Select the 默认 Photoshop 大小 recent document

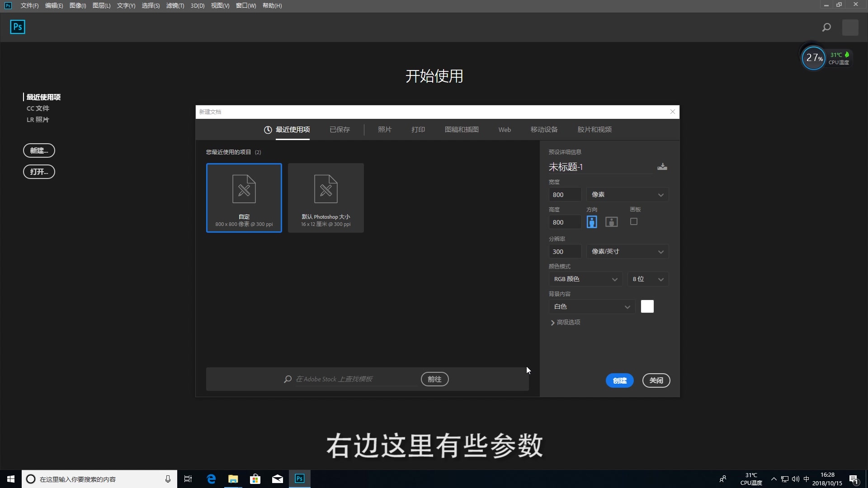325,197
